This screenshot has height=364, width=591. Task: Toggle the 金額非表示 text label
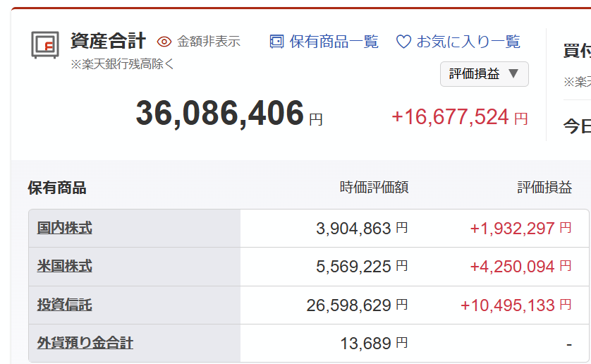pyautogui.click(x=208, y=42)
